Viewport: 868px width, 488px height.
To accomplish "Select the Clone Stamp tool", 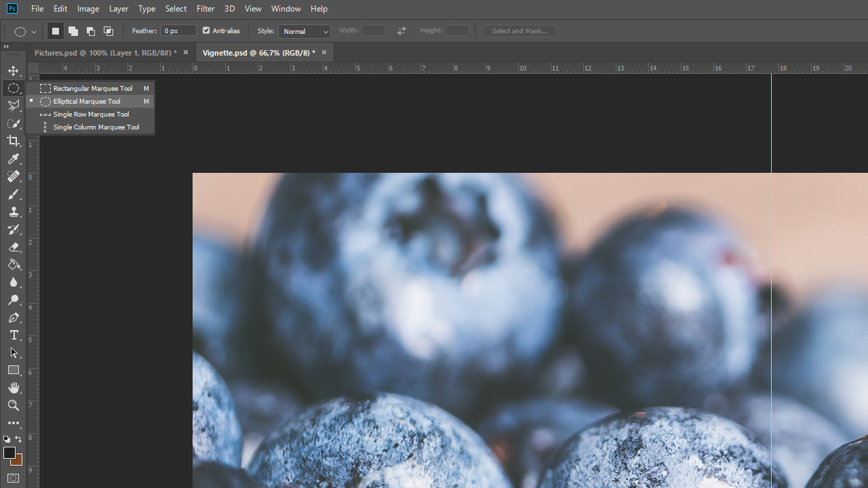I will [x=14, y=211].
